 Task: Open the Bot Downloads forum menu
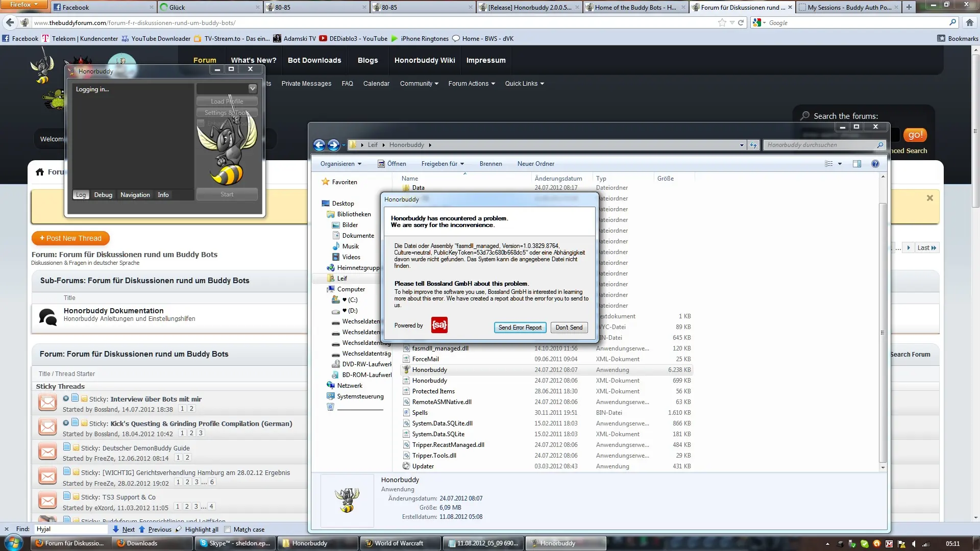[x=314, y=60]
